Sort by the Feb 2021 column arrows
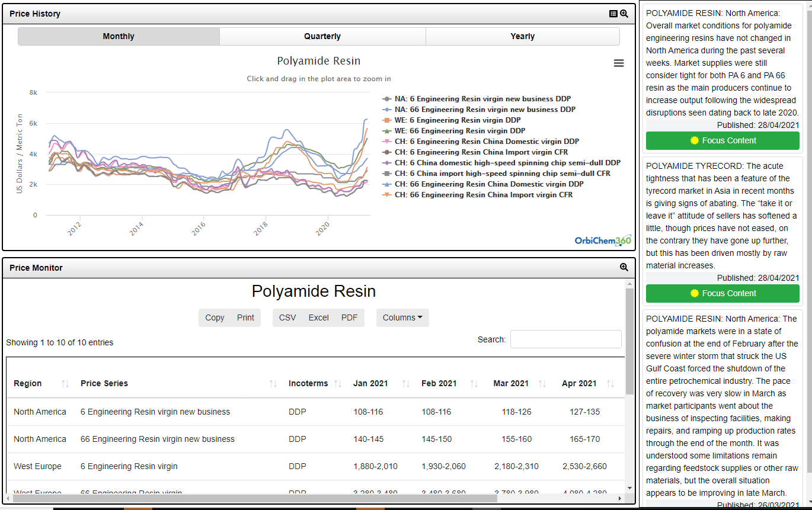This screenshot has height=510, width=812. pyautogui.click(x=474, y=383)
